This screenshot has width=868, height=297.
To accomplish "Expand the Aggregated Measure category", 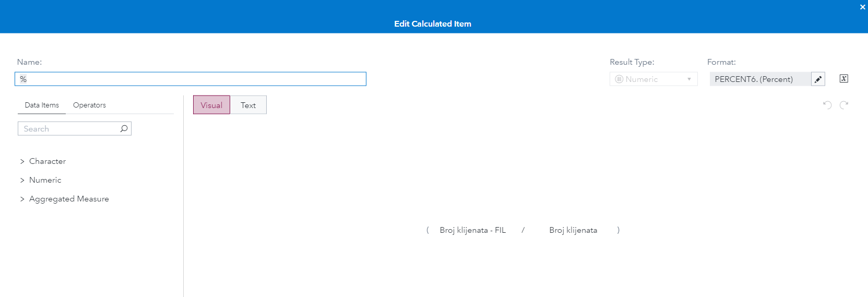I will [x=22, y=199].
